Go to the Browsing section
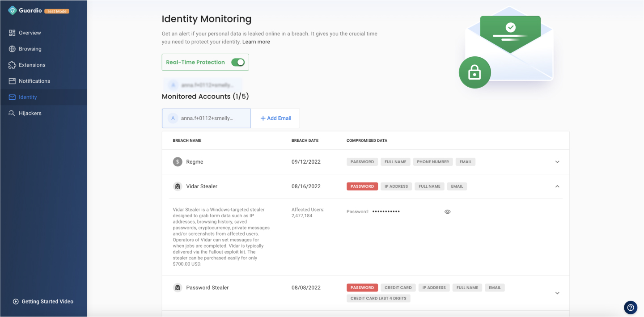 tap(43, 49)
